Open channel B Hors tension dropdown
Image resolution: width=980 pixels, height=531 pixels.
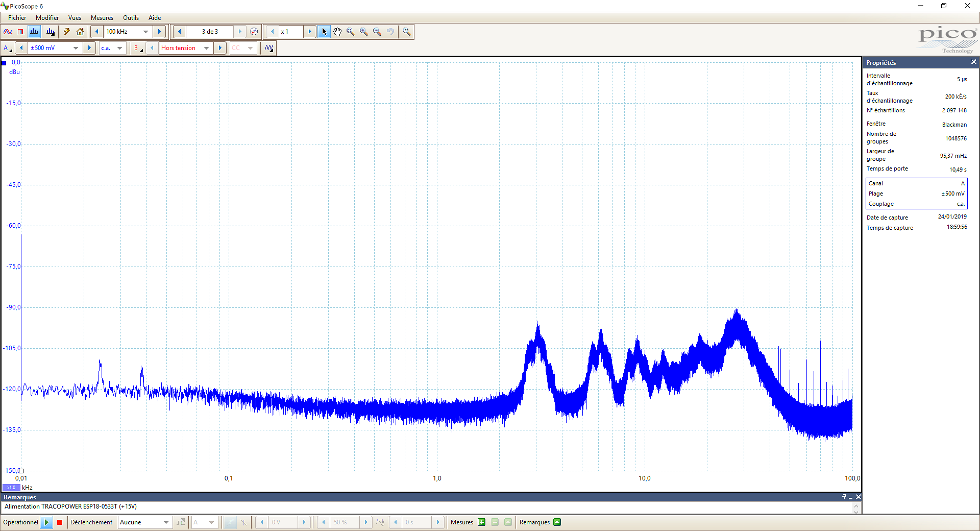point(207,48)
